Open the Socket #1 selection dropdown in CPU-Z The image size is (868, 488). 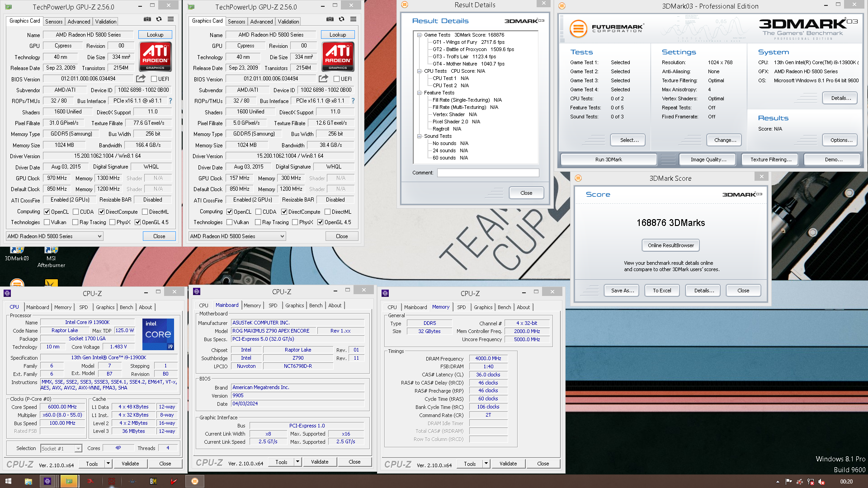point(61,448)
